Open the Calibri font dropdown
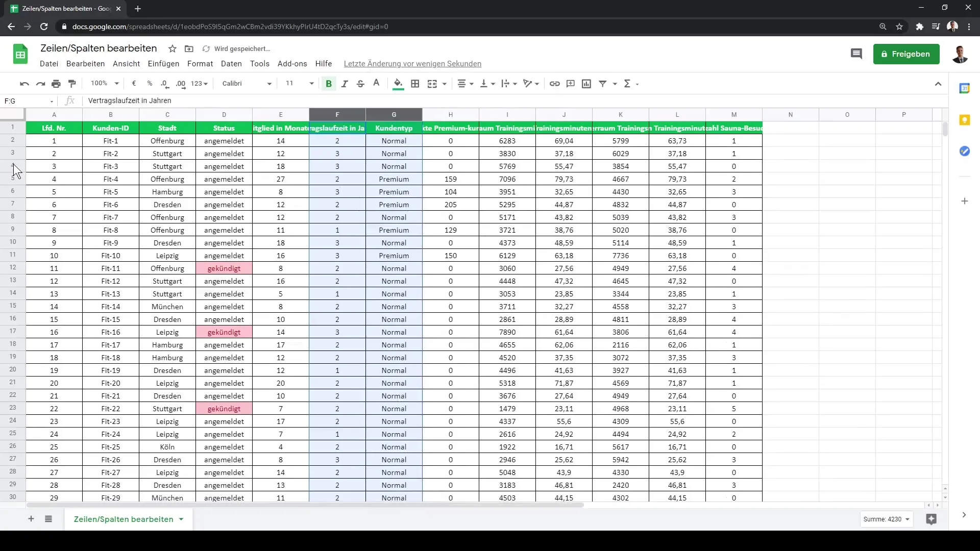980x551 pixels. (247, 84)
